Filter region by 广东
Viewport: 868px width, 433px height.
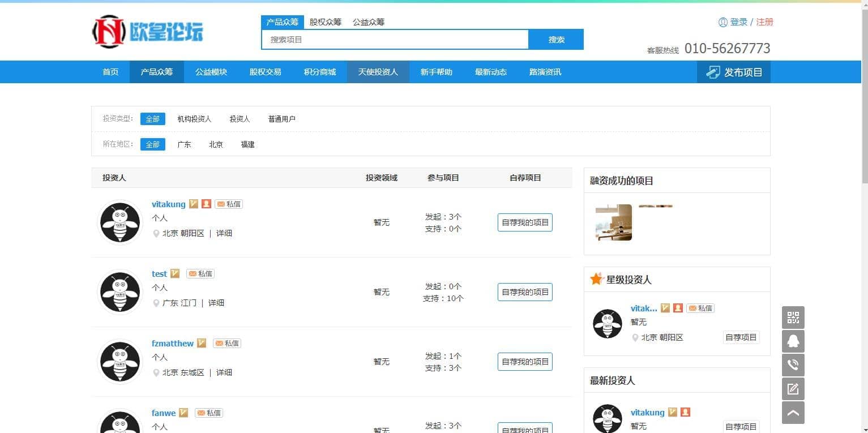pyautogui.click(x=184, y=144)
